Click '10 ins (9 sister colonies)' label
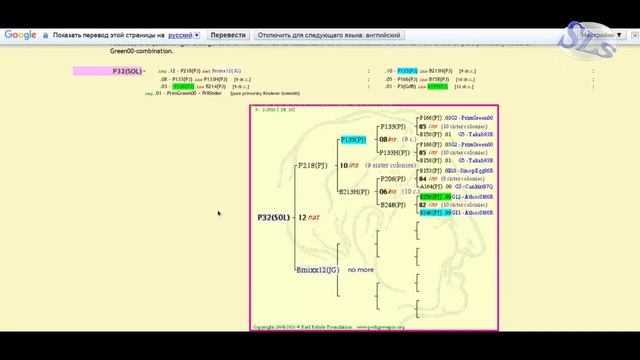This screenshot has height=360, width=640. coord(378,165)
